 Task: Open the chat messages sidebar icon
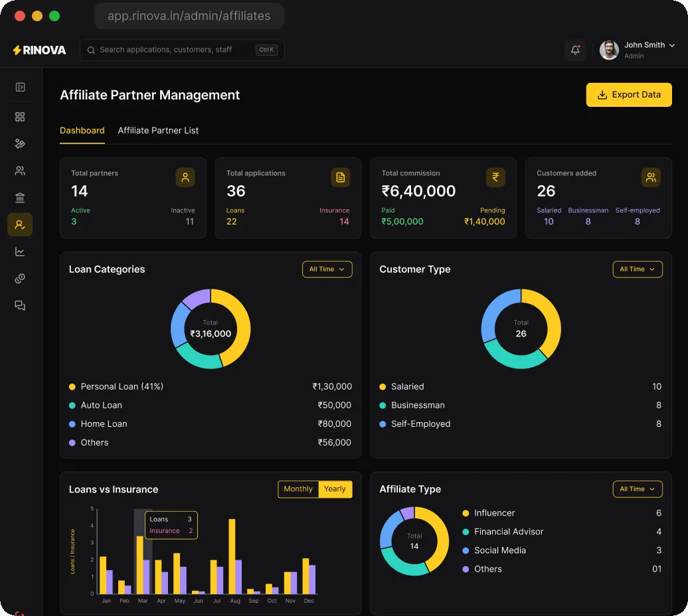click(20, 305)
